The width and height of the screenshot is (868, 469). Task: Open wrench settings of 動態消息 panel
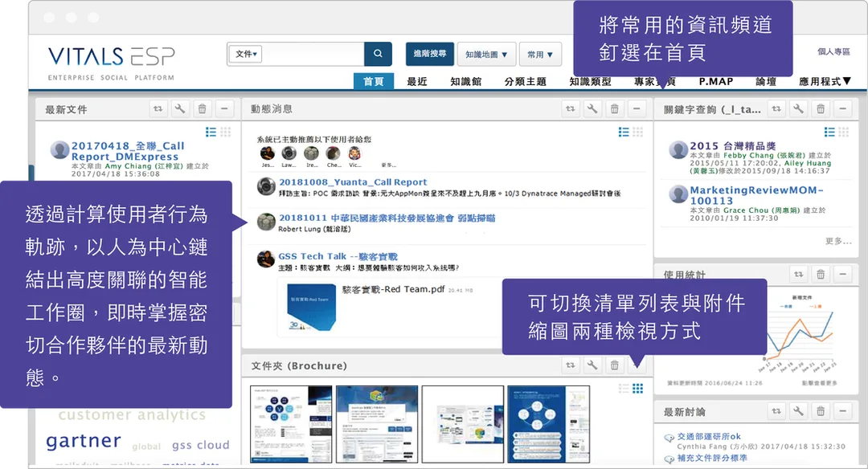click(x=592, y=109)
